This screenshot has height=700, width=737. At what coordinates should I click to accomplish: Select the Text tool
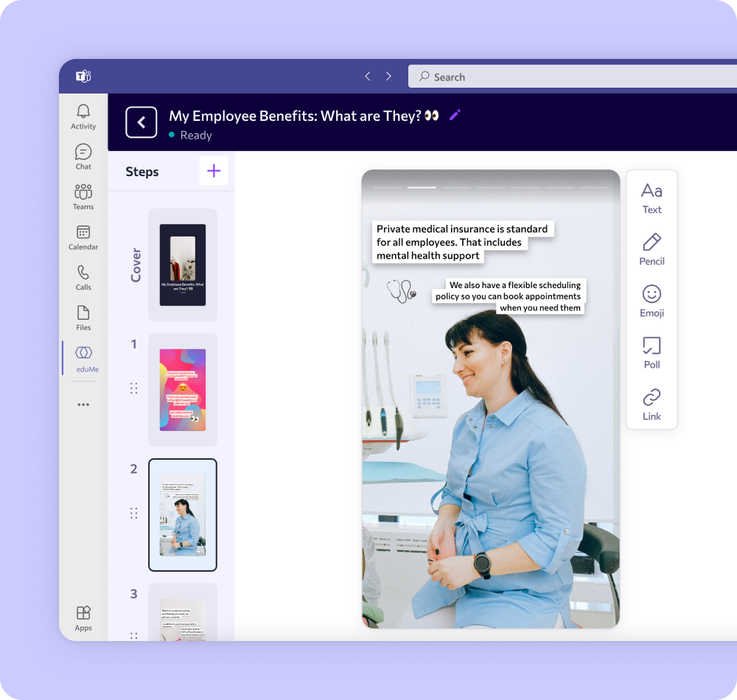tap(652, 198)
